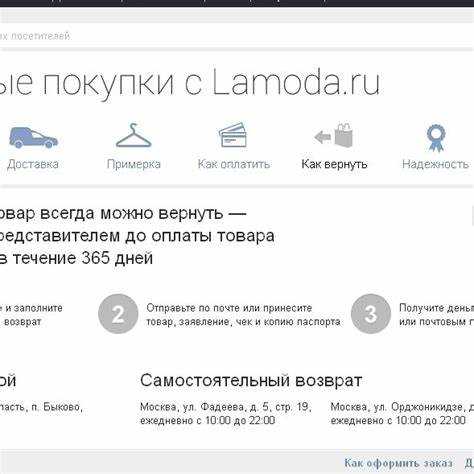Click the shopping bag return icon
This screenshot has height=474, width=474.
[334, 135]
